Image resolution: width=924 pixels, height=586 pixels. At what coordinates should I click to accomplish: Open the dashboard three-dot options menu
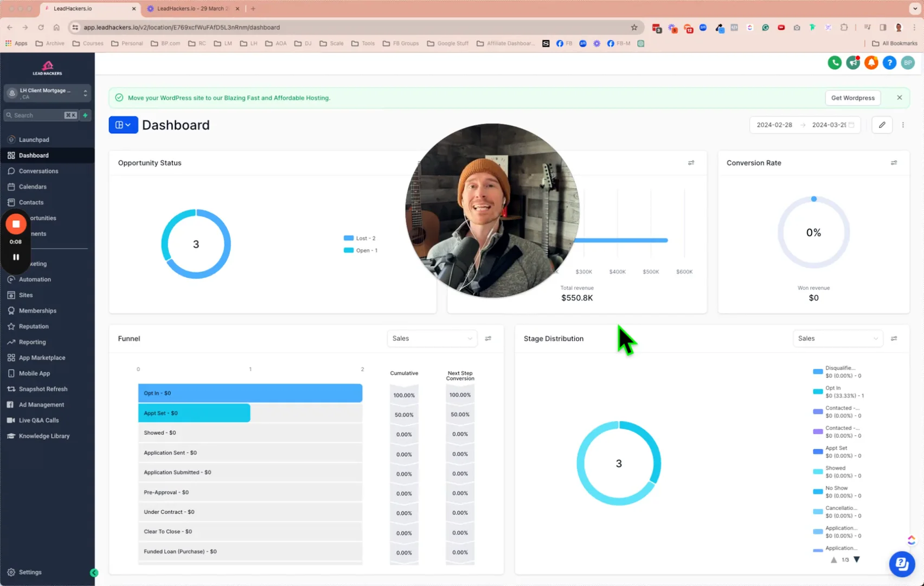903,125
